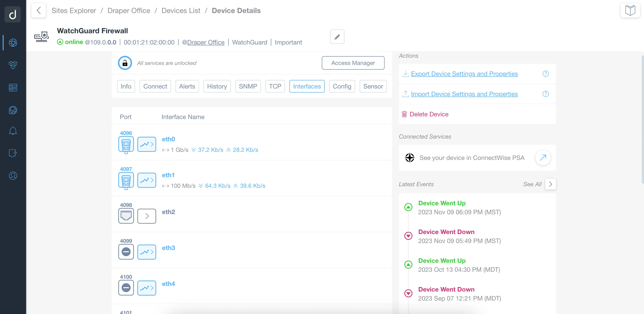Viewport: 644px width, 314px height.
Task: Switch to the SNMP tab
Action: click(248, 86)
